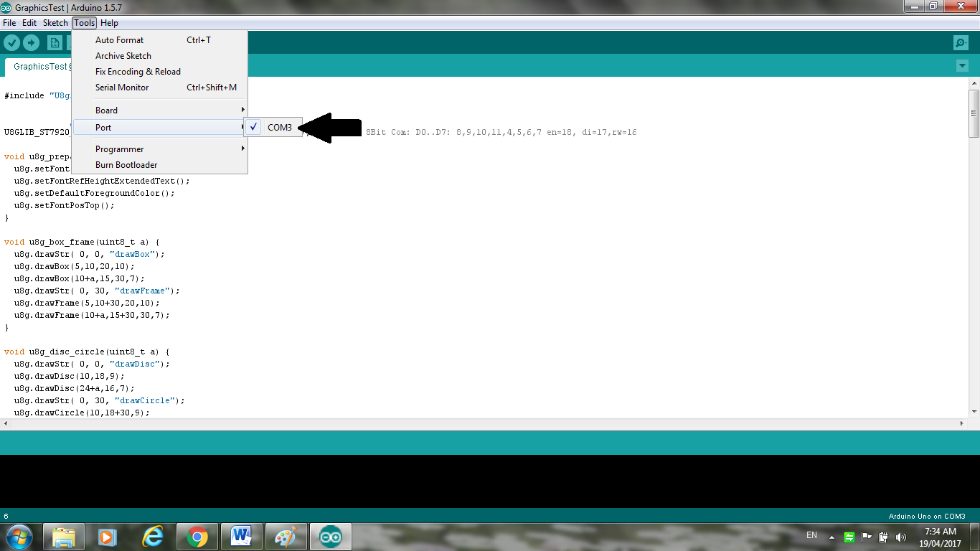Click the volume speaker tray icon
This screenshot has width=980, height=551.
point(901,537)
